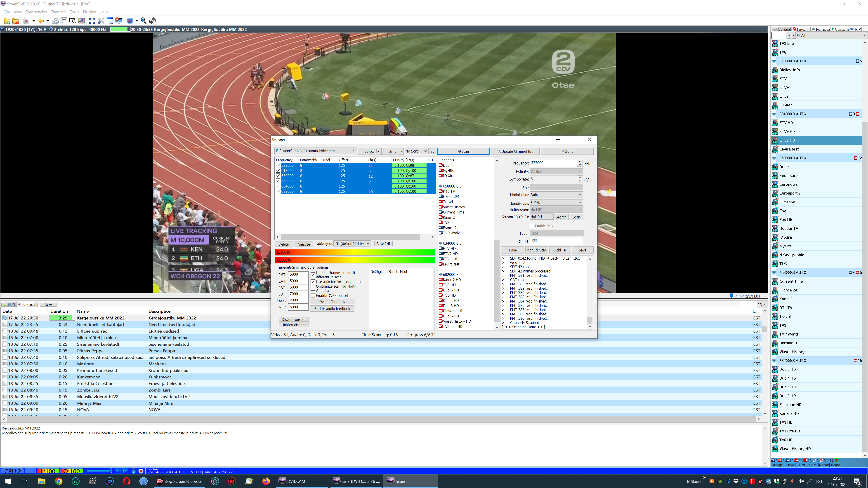The image size is (868, 488).
Task: Open the Bandwidth 8 MHz dropdown
Action: [x=556, y=203]
